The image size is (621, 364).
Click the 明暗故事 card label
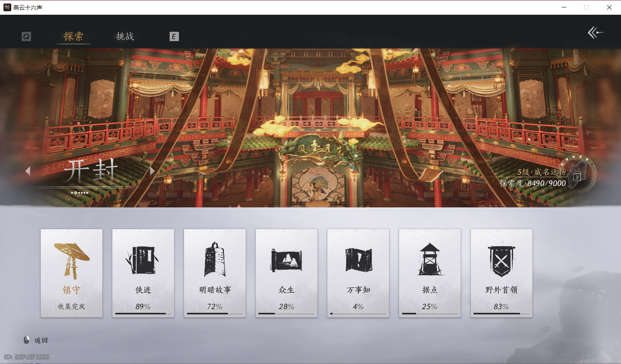(215, 290)
